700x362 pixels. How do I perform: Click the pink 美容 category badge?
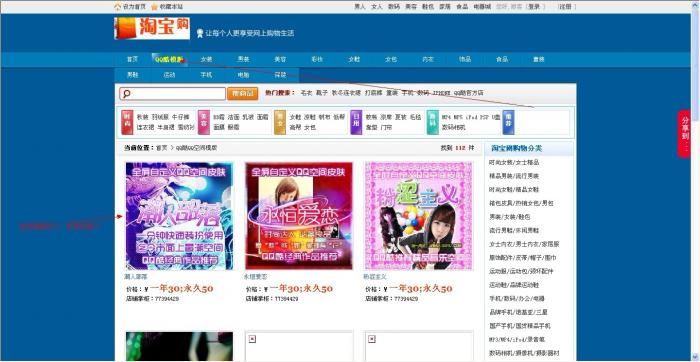(x=204, y=122)
